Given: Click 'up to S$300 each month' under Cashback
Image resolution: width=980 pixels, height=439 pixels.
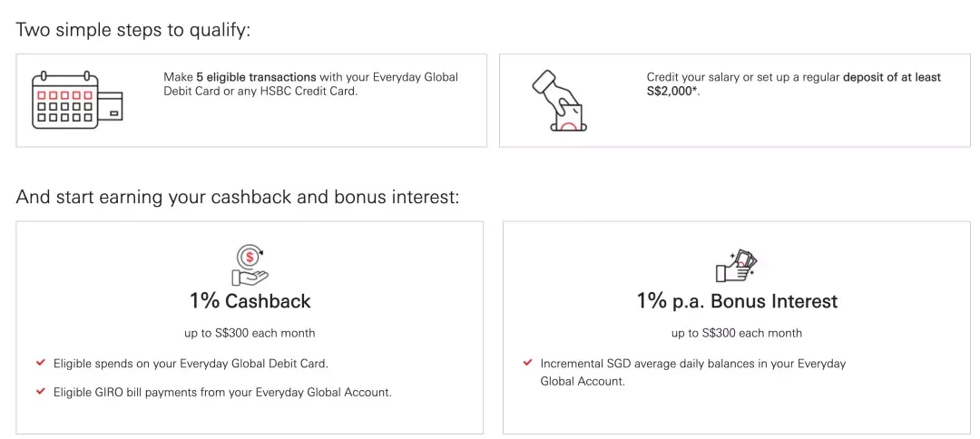Looking at the screenshot, I should [250, 334].
